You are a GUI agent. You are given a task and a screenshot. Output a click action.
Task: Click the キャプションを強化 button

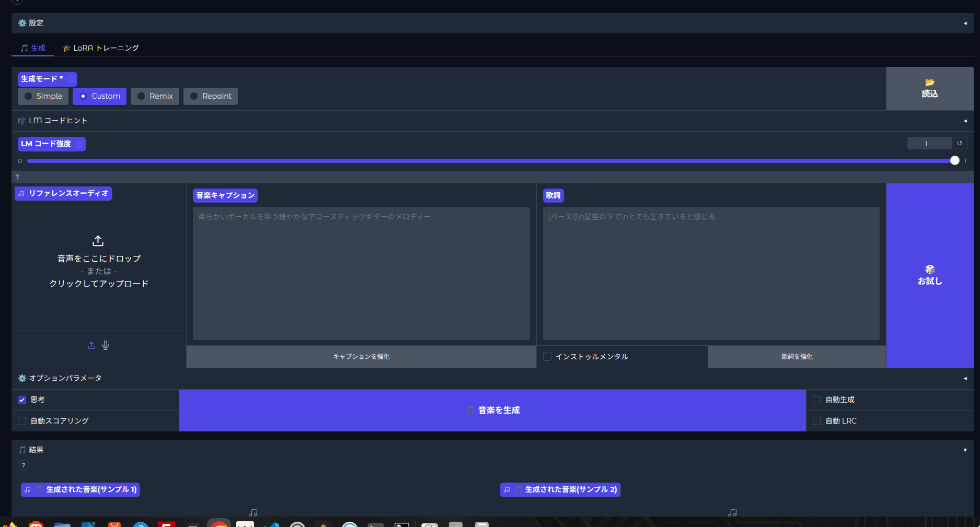coord(361,357)
